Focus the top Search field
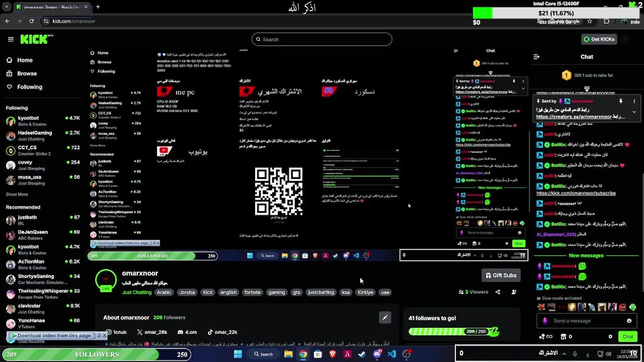 [x=322, y=39]
